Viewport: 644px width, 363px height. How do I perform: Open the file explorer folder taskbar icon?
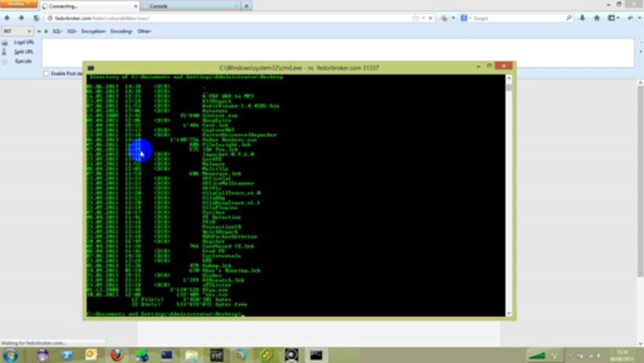tap(192, 355)
